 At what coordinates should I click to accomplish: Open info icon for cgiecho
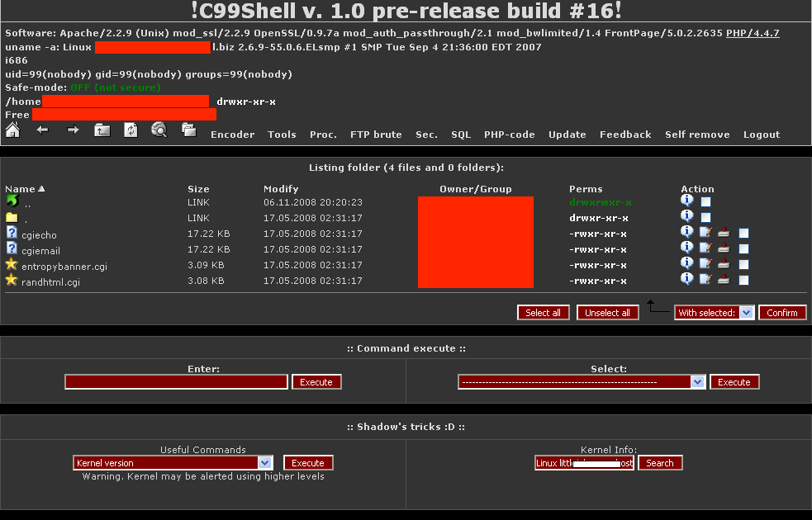686,231
